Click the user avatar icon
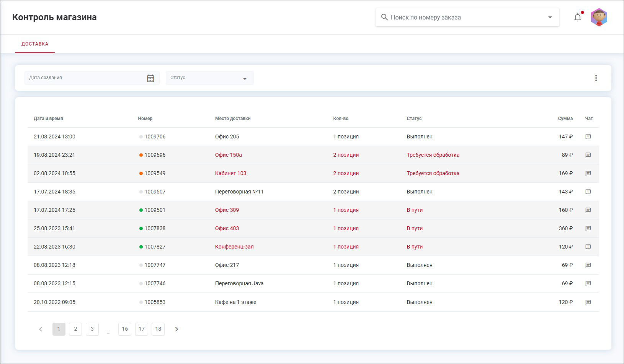 click(x=599, y=17)
